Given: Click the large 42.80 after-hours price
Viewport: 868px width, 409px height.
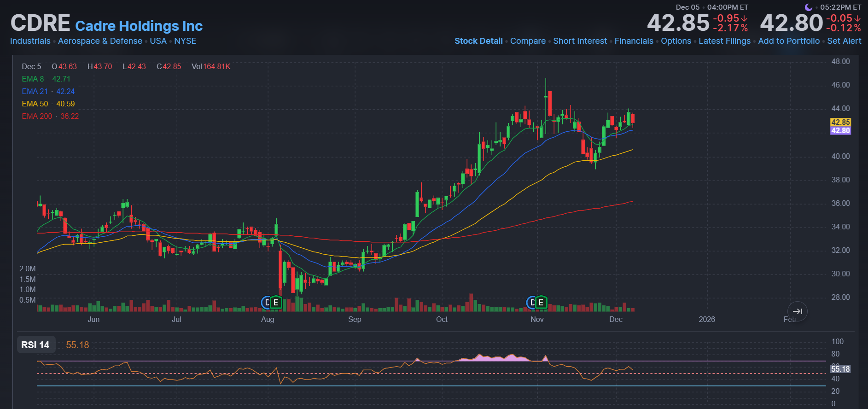Looking at the screenshot, I should (x=791, y=23).
